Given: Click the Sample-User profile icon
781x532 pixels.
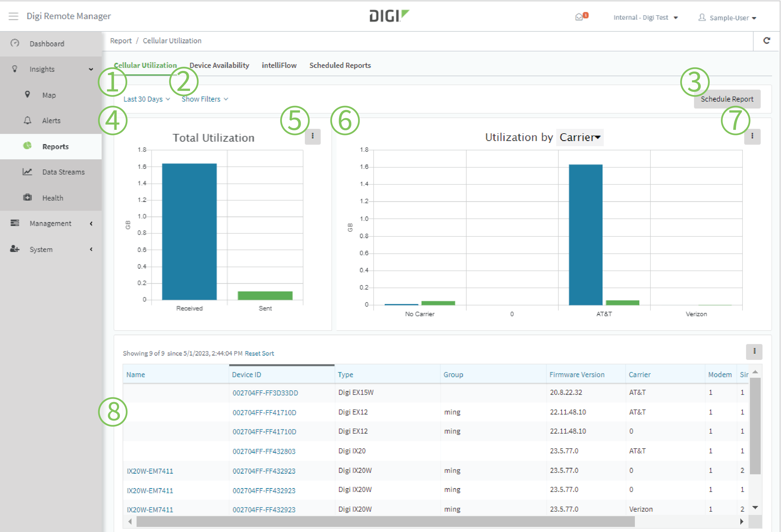Looking at the screenshot, I should [702, 17].
